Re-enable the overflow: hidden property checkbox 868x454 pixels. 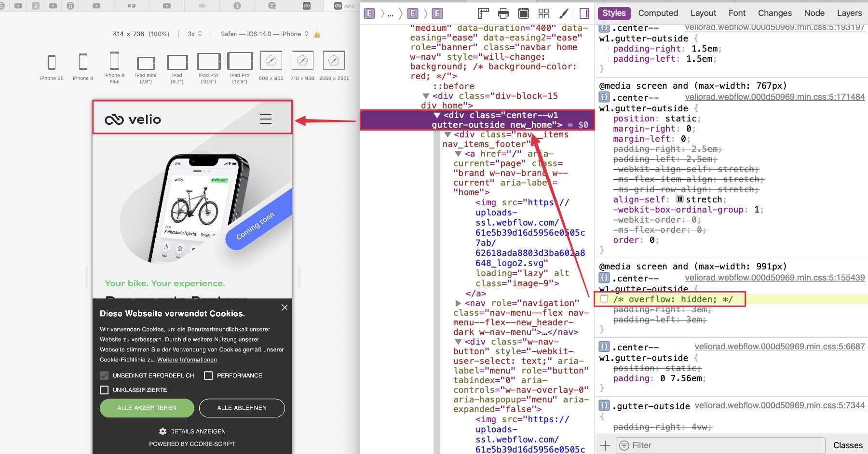click(604, 299)
